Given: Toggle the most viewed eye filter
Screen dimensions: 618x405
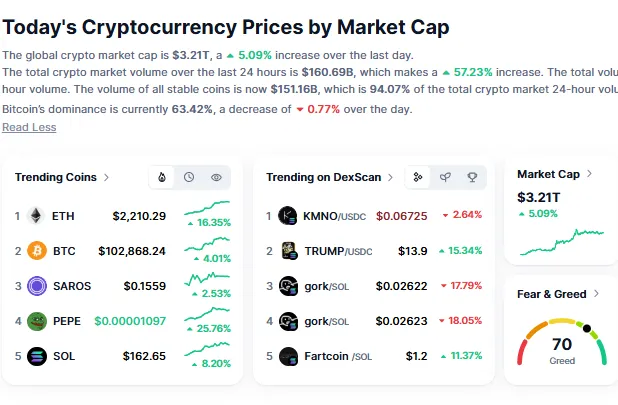Looking at the screenshot, I should click(x=216, y=177).
